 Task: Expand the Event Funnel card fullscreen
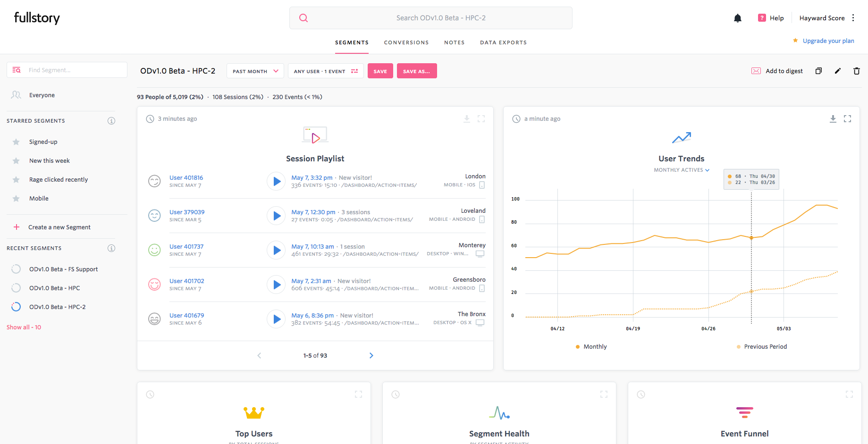(850, 394)
